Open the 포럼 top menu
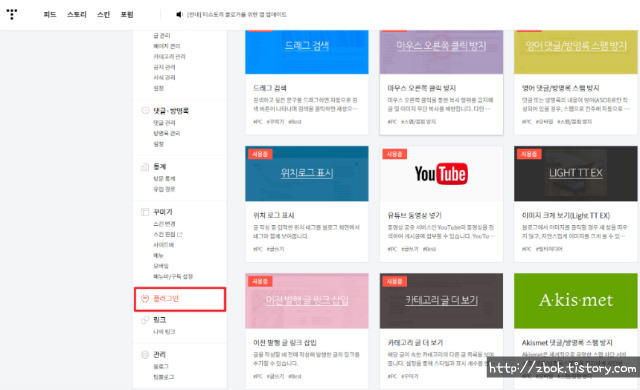 coord(127,15)
